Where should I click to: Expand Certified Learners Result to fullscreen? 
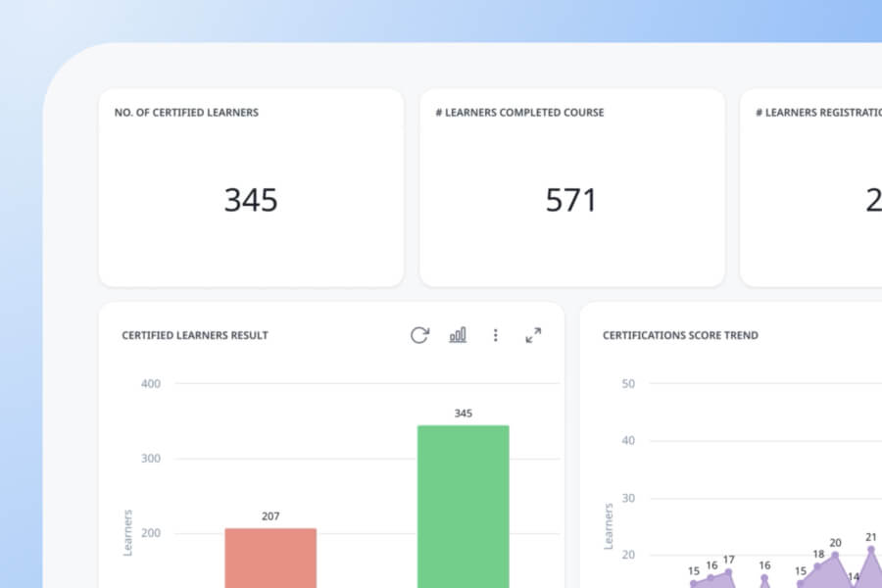533,335
